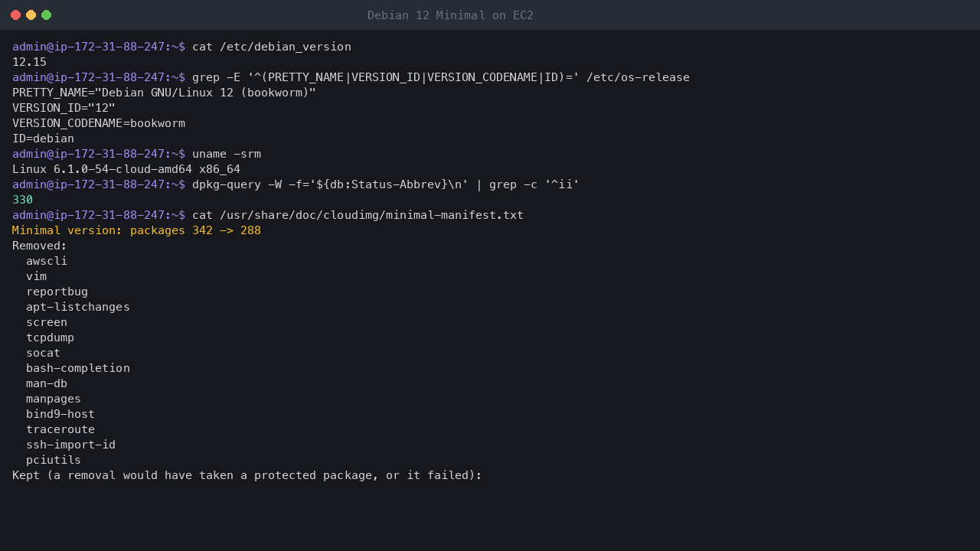Click the 'cat /etc/debian_version' command
Screen dimensions: 980x551
[272, 47]
